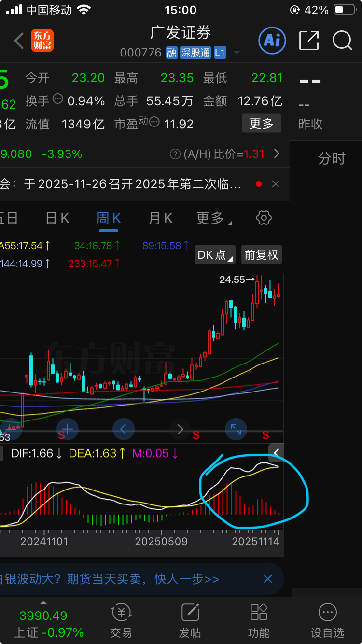Select the 周K tab
Viewport: 362px width, 644px height.
[109, 218]
